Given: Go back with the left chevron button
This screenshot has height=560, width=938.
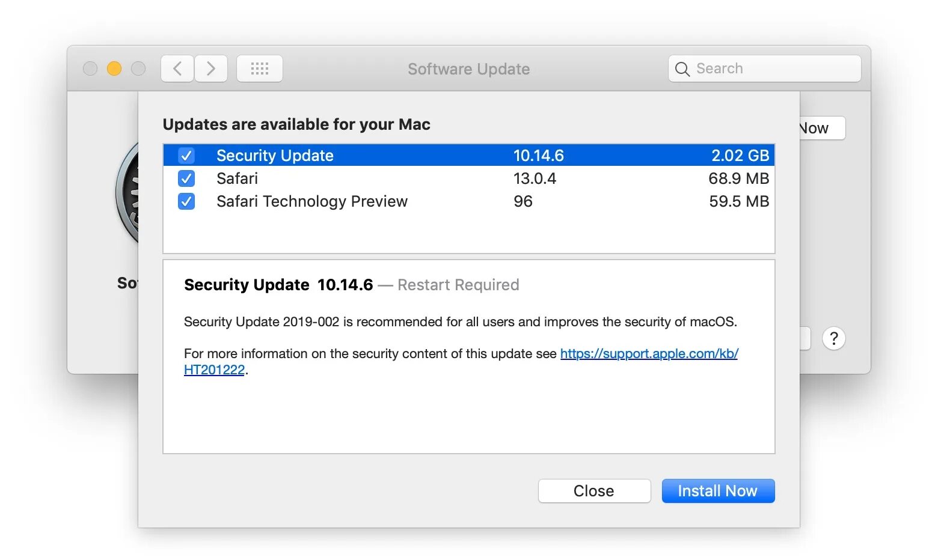Looking at the screenshot, I should [177, 68].
